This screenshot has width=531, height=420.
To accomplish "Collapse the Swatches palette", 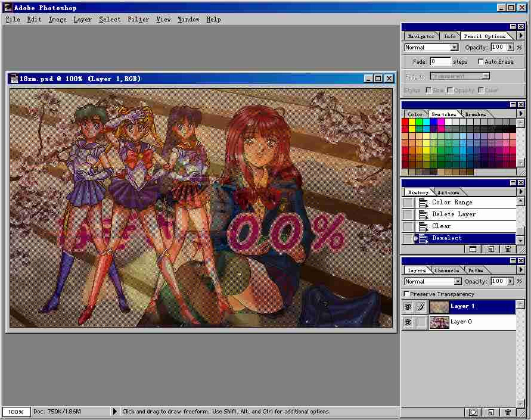I will 513,105.
